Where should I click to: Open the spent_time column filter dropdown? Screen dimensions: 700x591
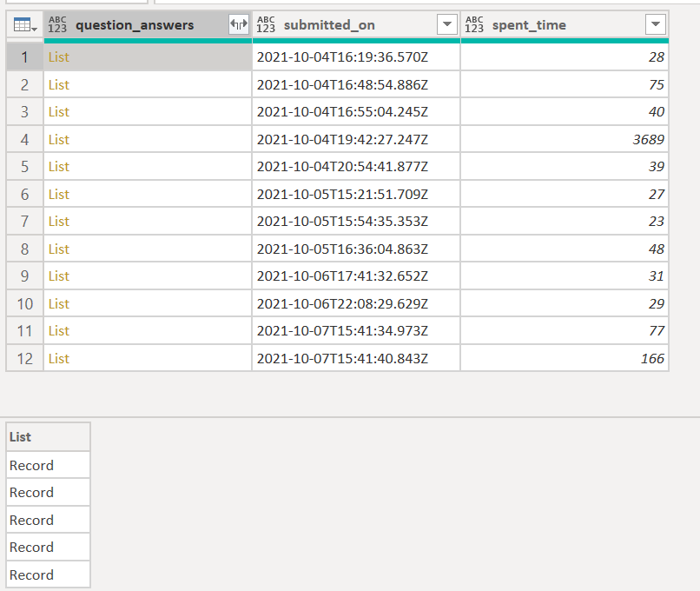tap(656, 24)
